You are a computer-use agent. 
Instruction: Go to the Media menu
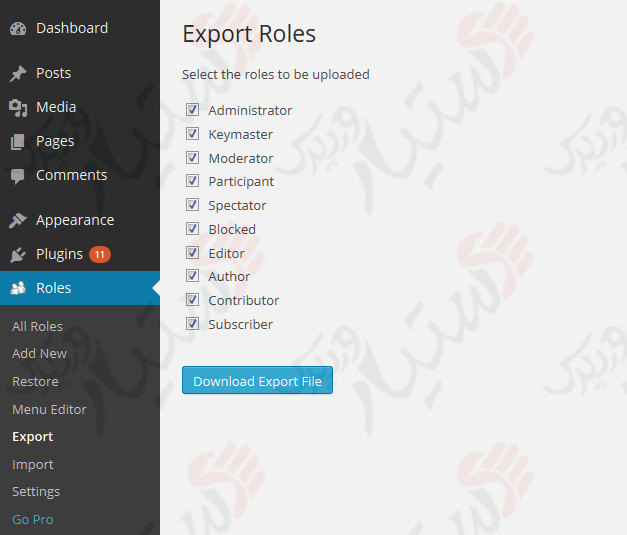coord(80,107)
